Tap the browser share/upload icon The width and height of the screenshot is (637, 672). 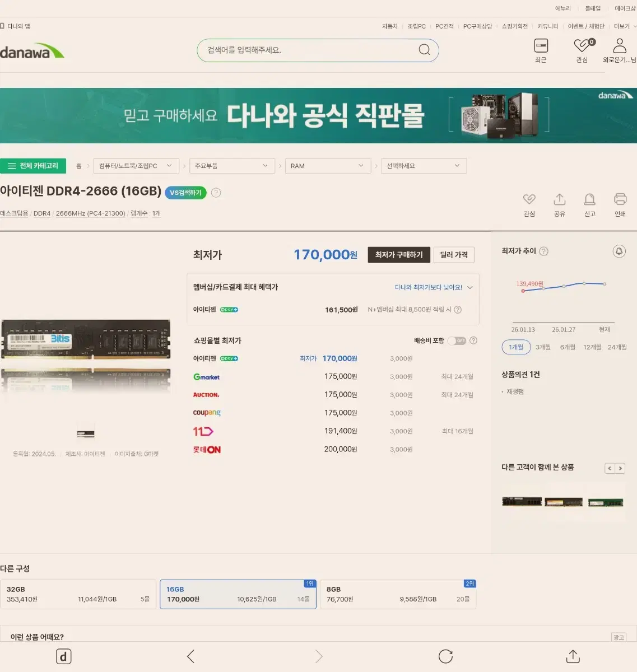pyautogui.click(x=573, y=656)
